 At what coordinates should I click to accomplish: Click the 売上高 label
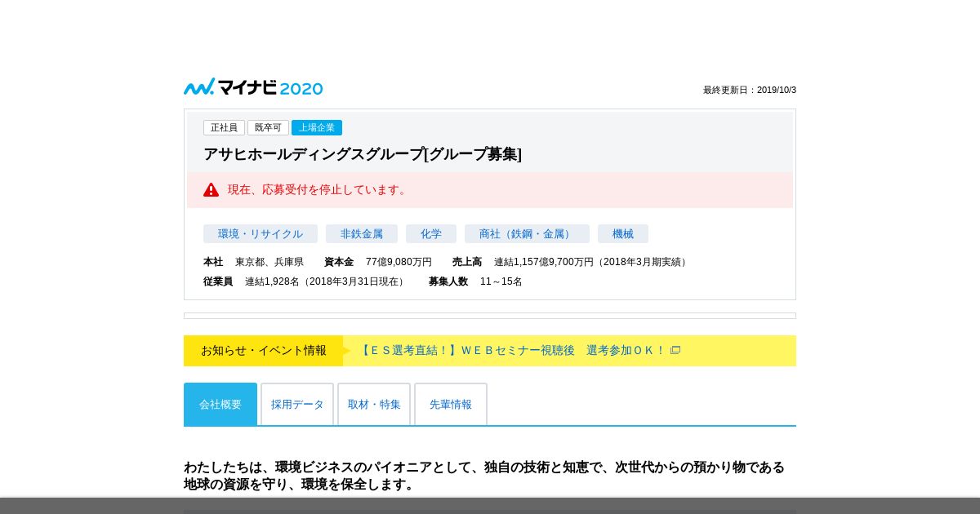tap(467, 262)
